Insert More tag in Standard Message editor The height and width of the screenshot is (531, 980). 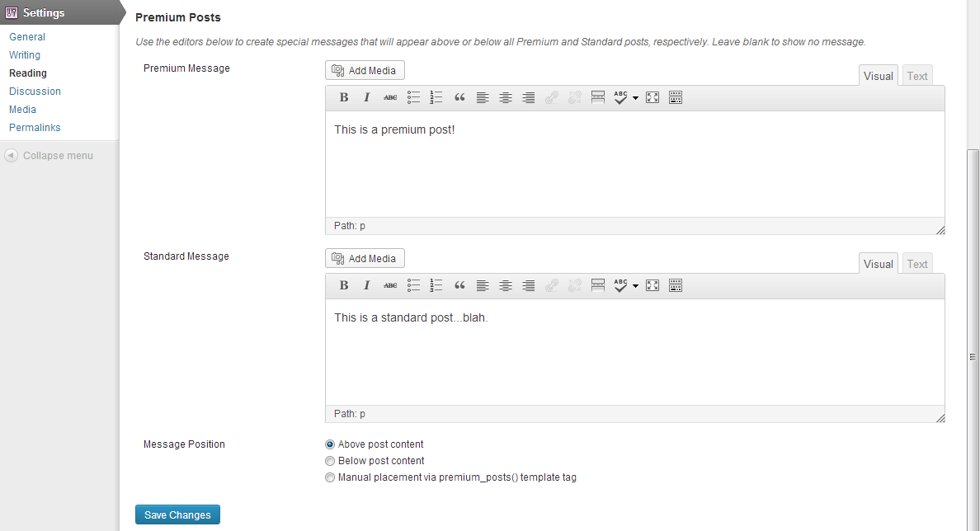click(597, 285)
